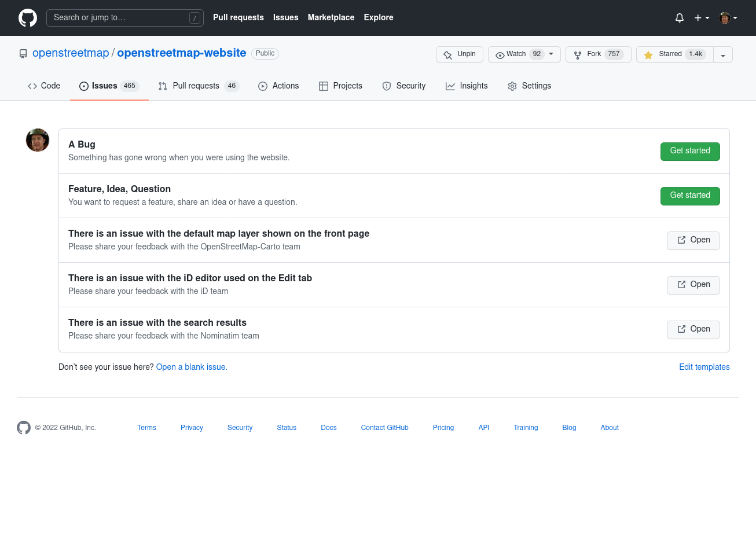Click the repository icon beside openstreetmap

(x=23, y=54)
